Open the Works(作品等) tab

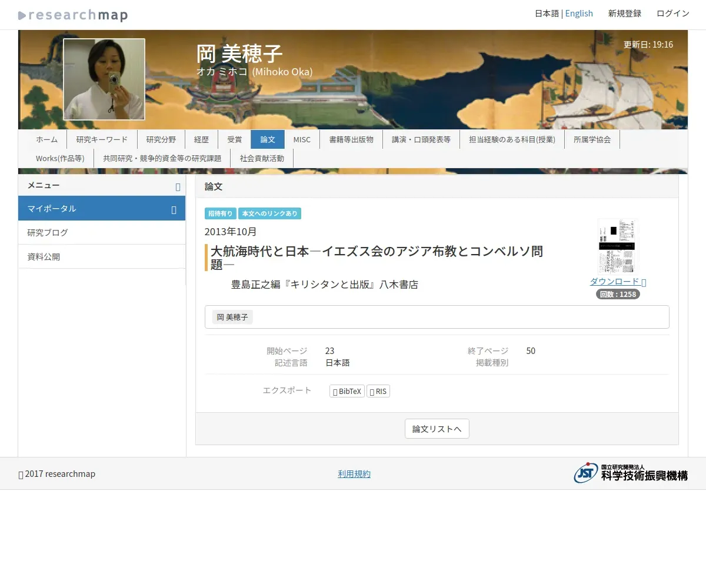[60, 158]
